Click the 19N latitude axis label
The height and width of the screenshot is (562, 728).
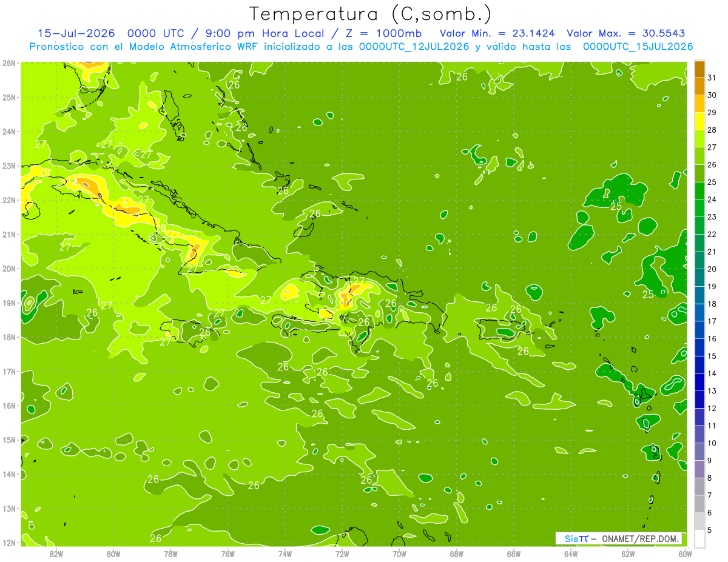[9, 303]
